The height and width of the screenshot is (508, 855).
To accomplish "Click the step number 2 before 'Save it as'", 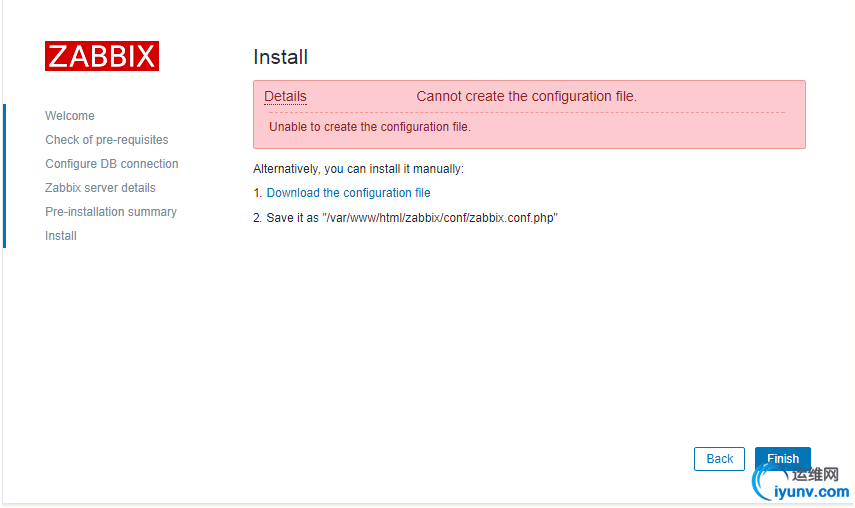I will (257, 217).
